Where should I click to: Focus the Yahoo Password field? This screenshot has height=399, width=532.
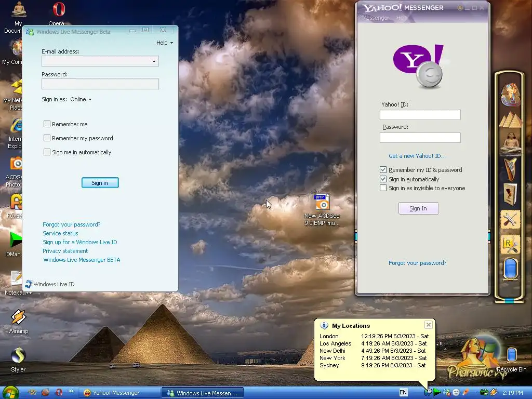420,137
